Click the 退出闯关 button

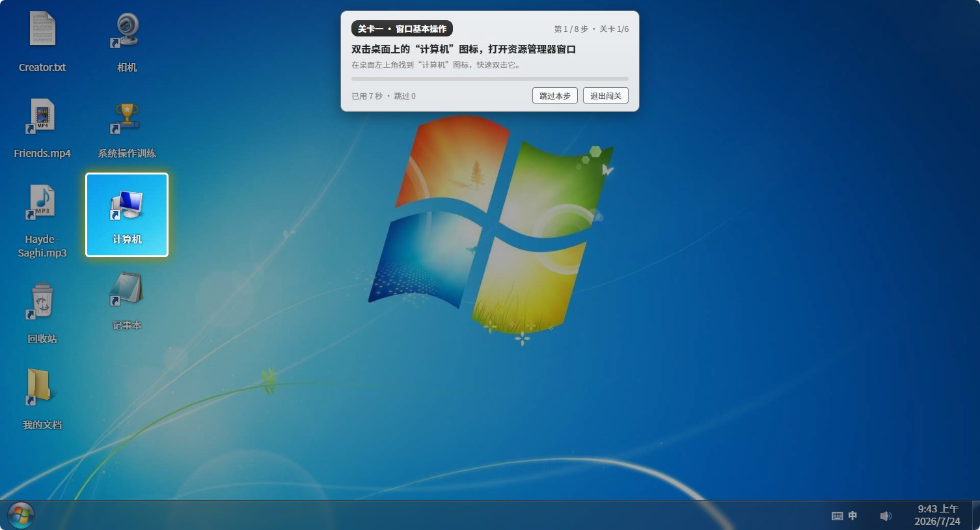coord(606,96)
